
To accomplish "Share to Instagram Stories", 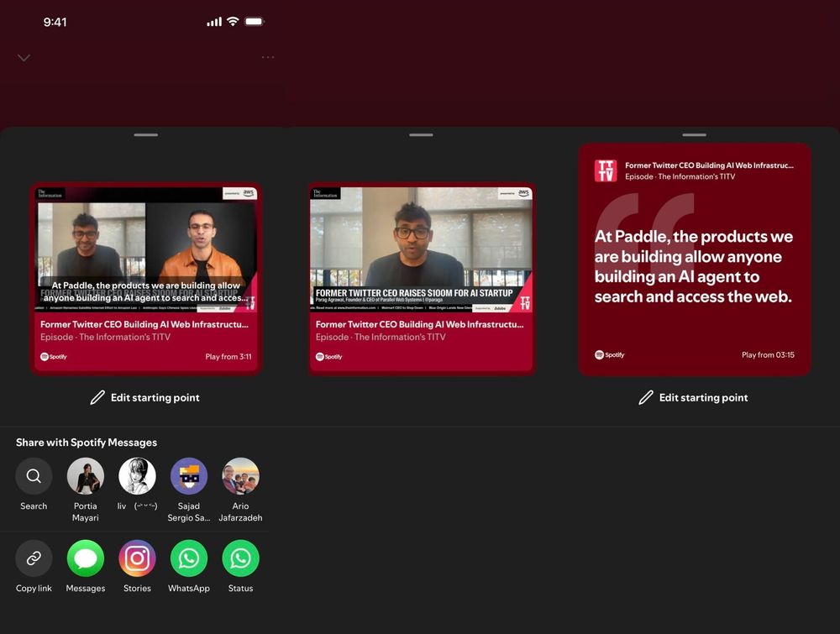I will [x=137, y=558].
